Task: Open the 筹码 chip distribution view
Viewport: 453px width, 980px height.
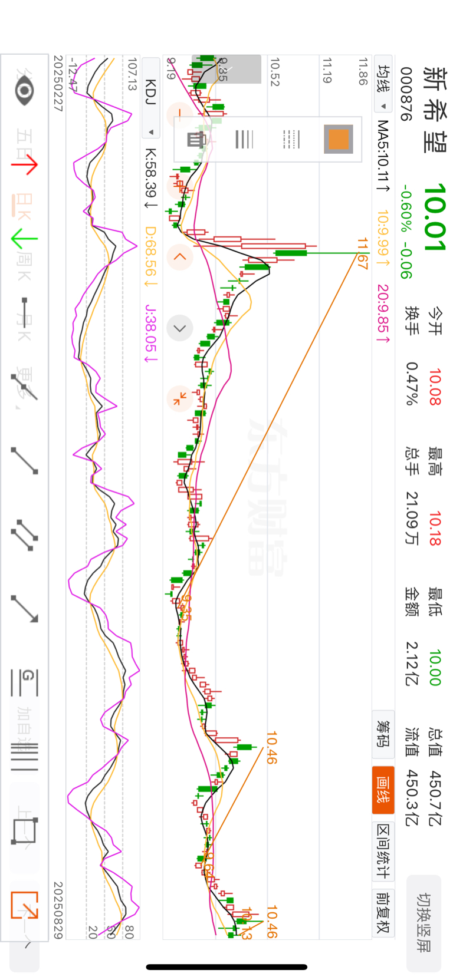Action: pyautogui.click(x=384, y=734)
